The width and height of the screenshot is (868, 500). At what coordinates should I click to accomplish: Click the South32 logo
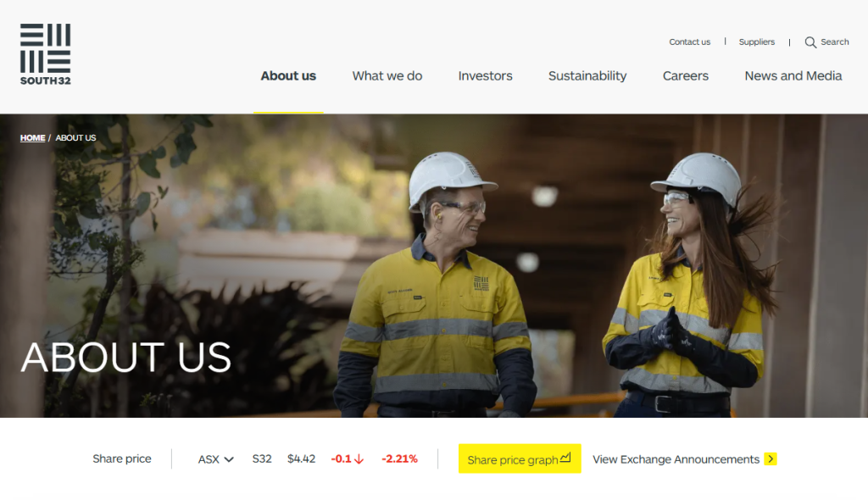point(46,54)
